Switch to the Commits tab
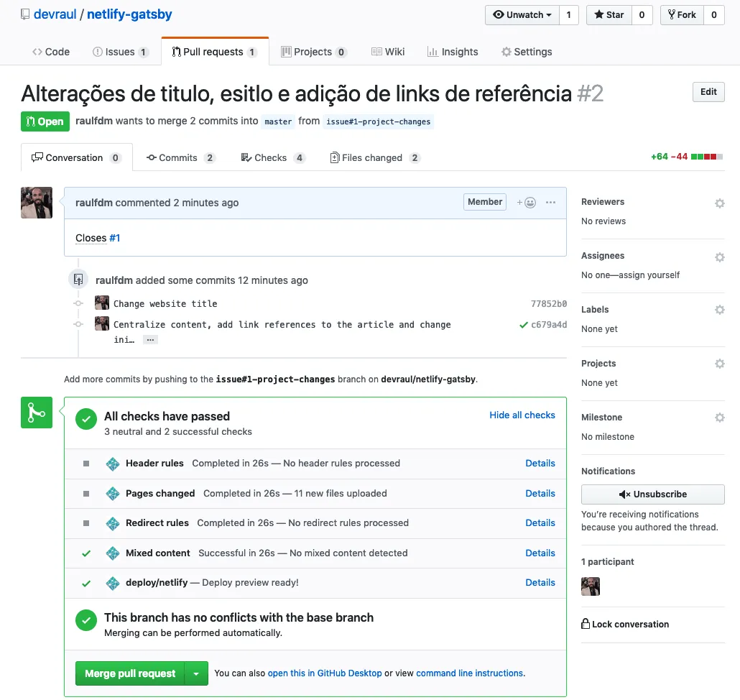 point(181,157)
